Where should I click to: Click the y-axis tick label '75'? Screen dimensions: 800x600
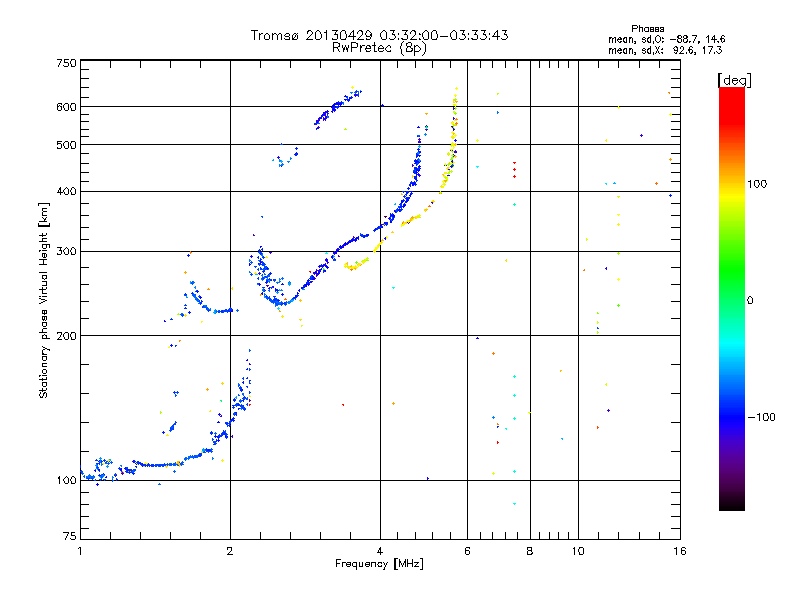(x=70, y=536)
